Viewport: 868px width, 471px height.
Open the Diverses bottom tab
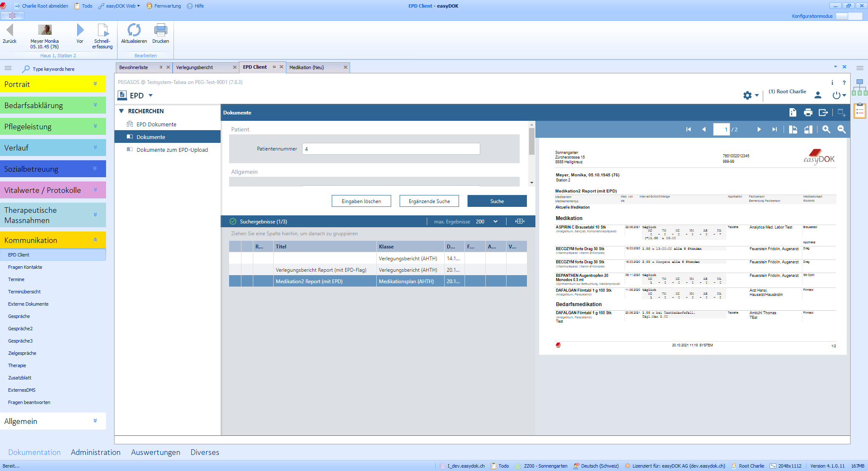[x=205, y=452]
